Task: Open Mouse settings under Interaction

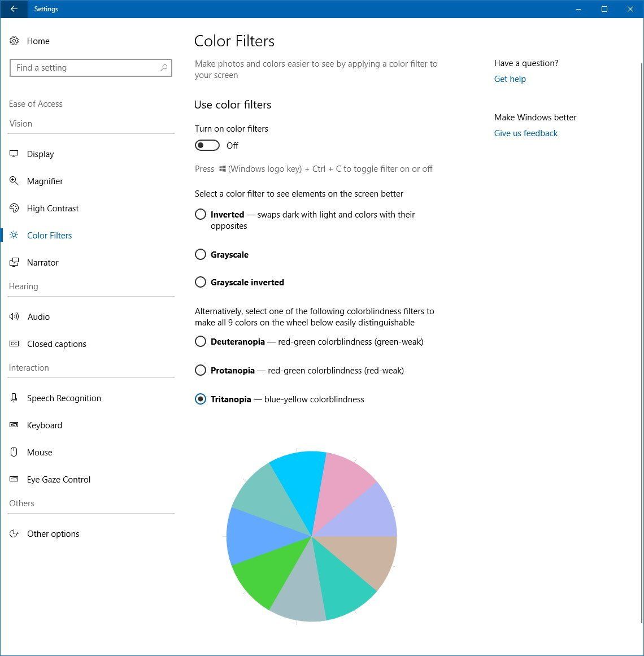Action: click(x=40, y=452)
